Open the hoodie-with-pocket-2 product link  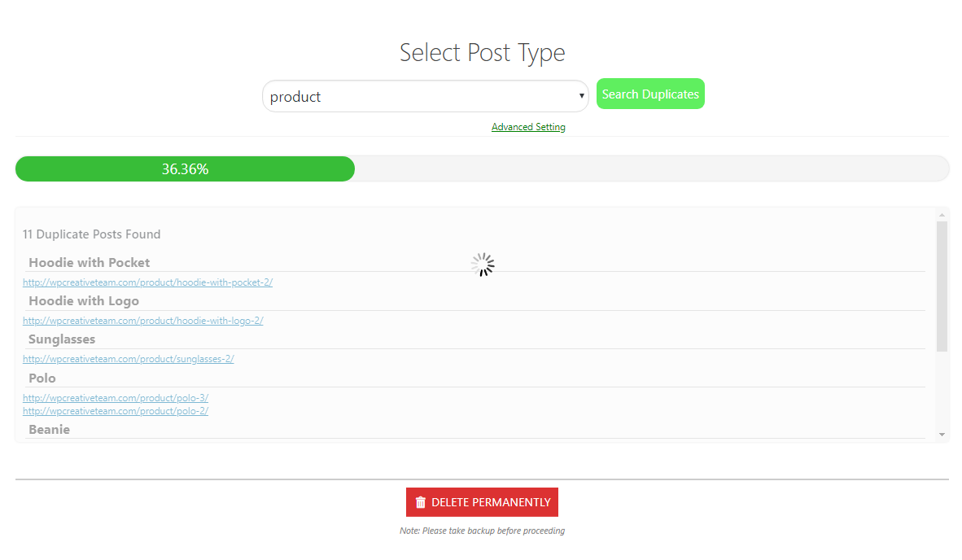147,282
